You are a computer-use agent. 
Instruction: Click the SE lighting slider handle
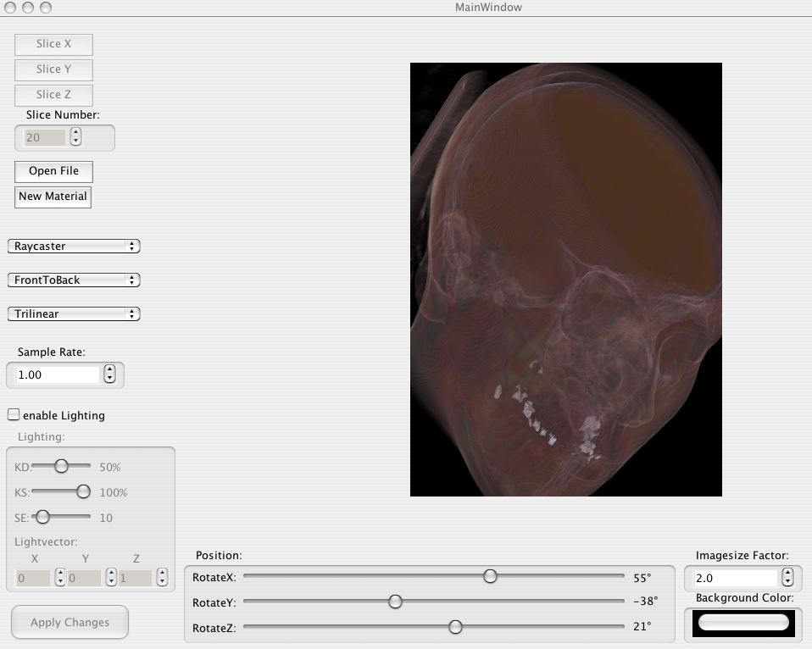click(42, 517)
